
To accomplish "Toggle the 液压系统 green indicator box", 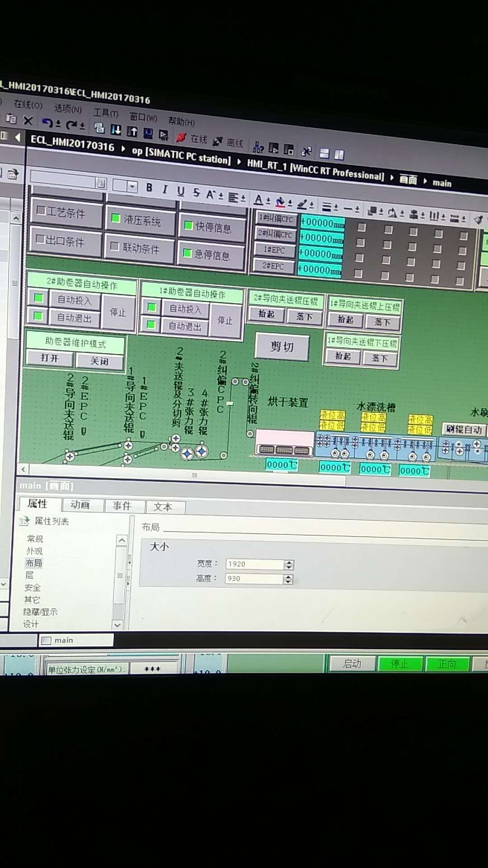I will coord(115,218).
